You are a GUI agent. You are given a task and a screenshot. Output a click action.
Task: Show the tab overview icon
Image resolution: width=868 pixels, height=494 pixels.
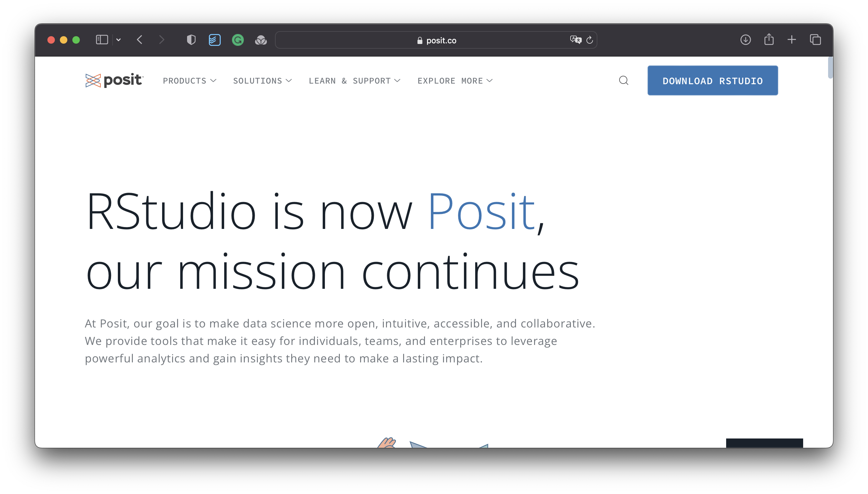click(x=815, y=40)
